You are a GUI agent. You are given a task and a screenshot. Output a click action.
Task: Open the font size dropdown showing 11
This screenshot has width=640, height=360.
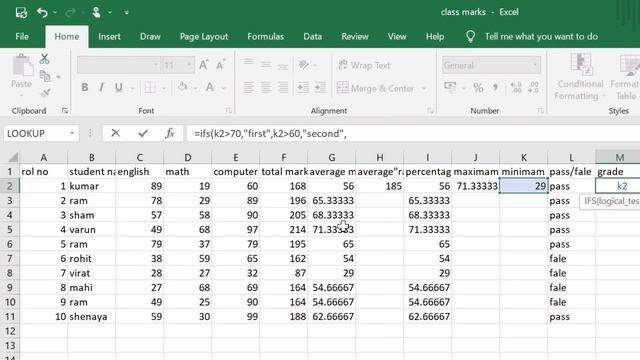[188, 65]
